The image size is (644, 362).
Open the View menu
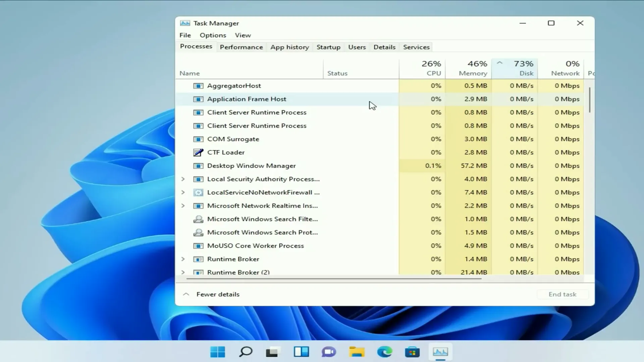pos(243,35)
